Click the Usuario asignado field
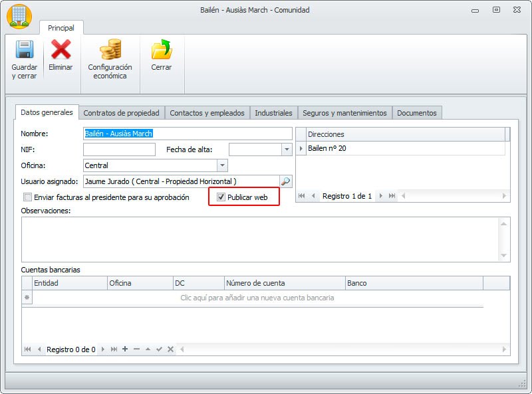The height and width of the screenshot is (394, 532). pos(182,181)
